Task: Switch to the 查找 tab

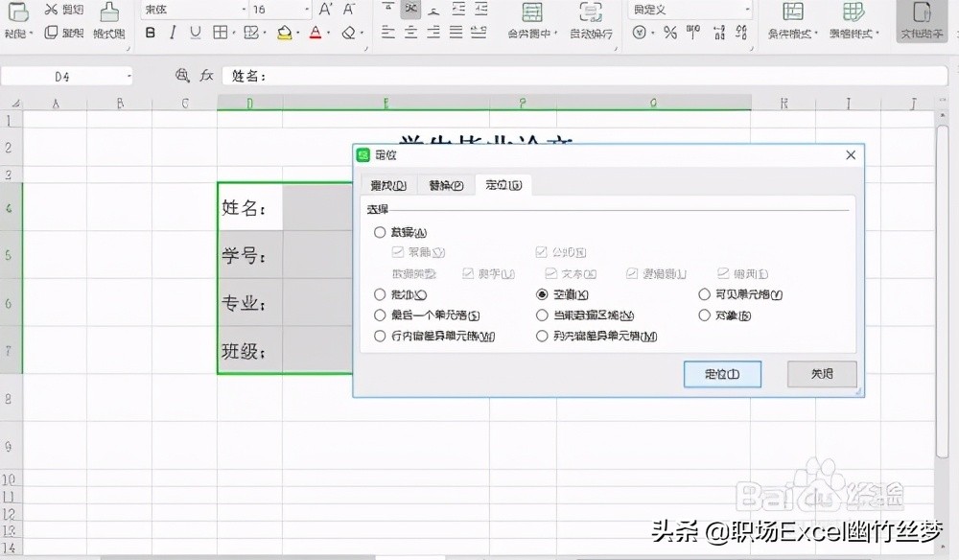Action: tap(387, 185)
